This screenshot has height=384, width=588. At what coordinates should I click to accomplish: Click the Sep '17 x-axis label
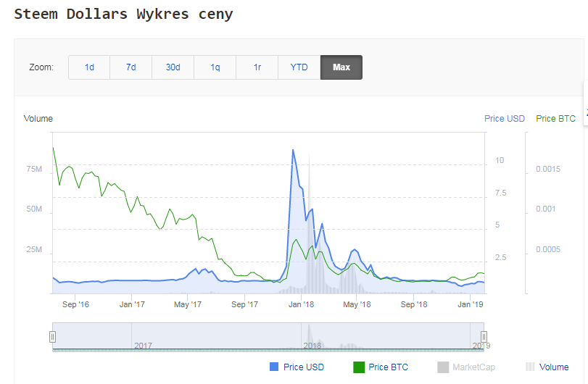point(244,304)
